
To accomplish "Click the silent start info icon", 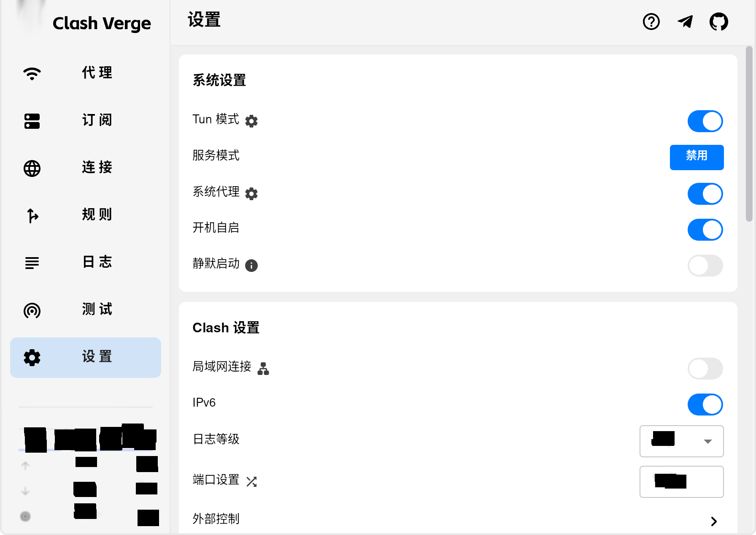I will click(251, 266).
